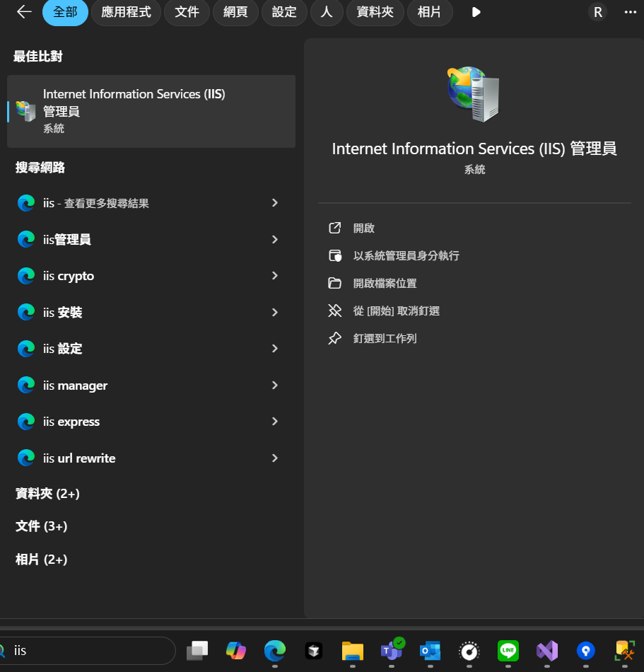This screenshot has height=672, width=644.
Task: Open the R user account icon
Action: [598, 12]
